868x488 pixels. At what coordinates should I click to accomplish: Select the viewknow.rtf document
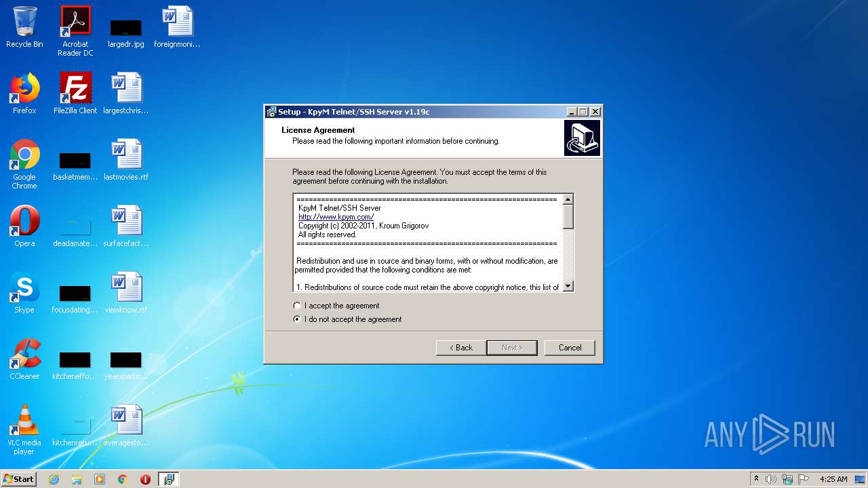point(126,293)
